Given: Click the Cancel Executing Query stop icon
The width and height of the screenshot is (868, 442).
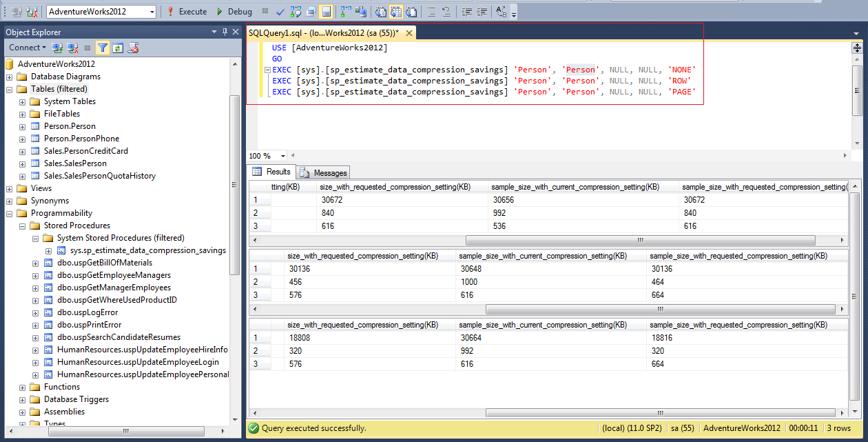Looking at the screenshot, I should tap(266, 12).
